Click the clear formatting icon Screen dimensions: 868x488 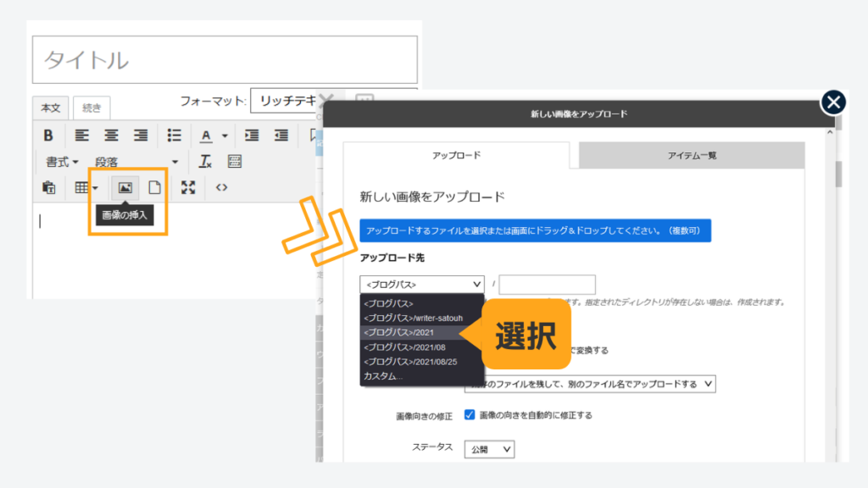pos(205,162)
